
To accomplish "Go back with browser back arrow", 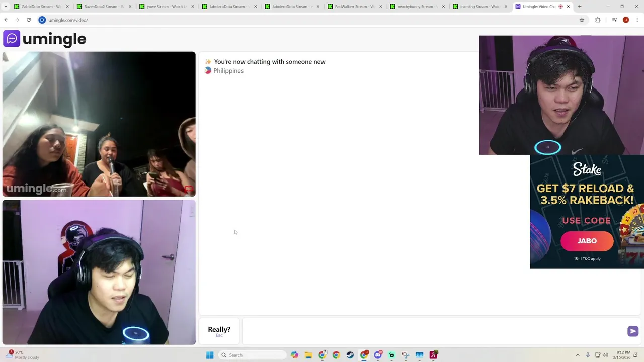I will tap(6, 20).
